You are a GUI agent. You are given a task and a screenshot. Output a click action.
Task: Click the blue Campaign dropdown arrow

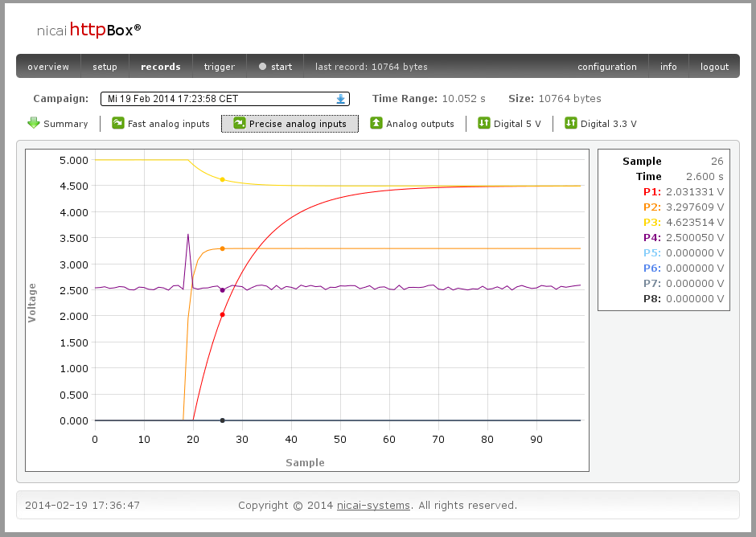click(340, 99)
